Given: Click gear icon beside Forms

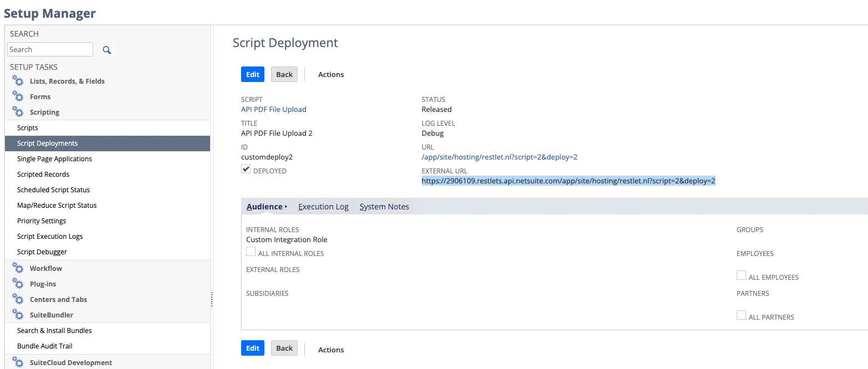Looking at the screenshot, I should point(18,96).
